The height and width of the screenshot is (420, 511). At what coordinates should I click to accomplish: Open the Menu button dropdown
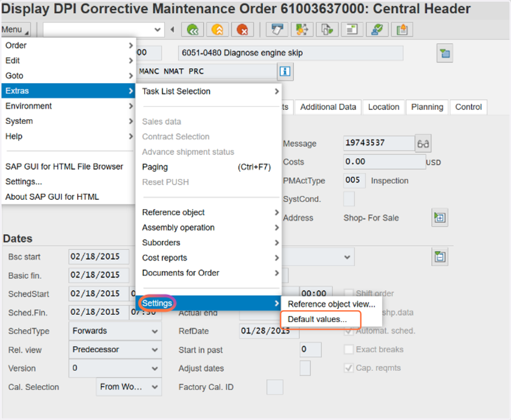pos(16,30)
